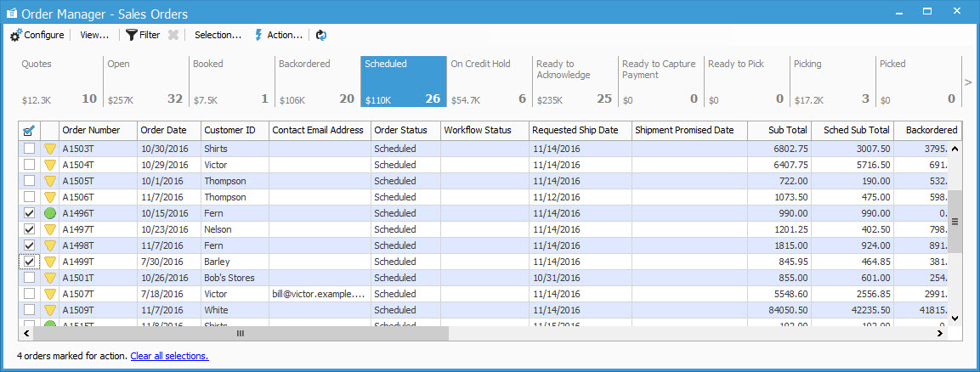Check the box for order A1503T
980x372 pixels.
pos(29,149)
